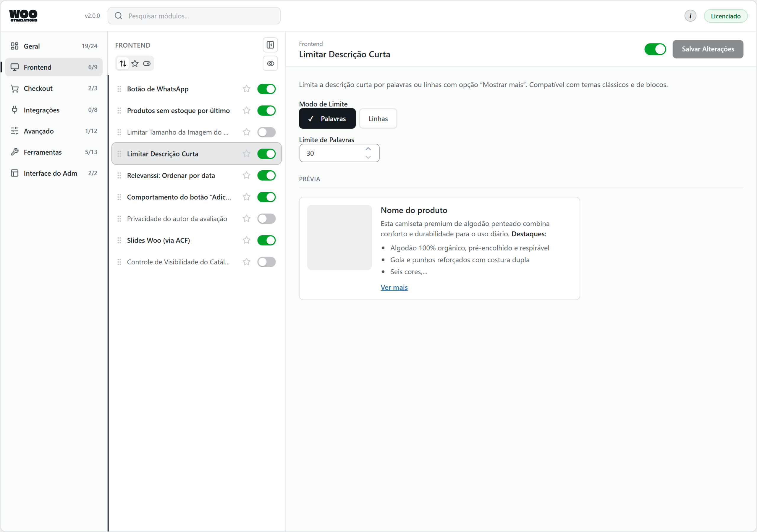Enable Limitar Tamanho da Imagem toggle
This screenshot has width=757, height=532.
pyautogui.click(x=266, y=132)
